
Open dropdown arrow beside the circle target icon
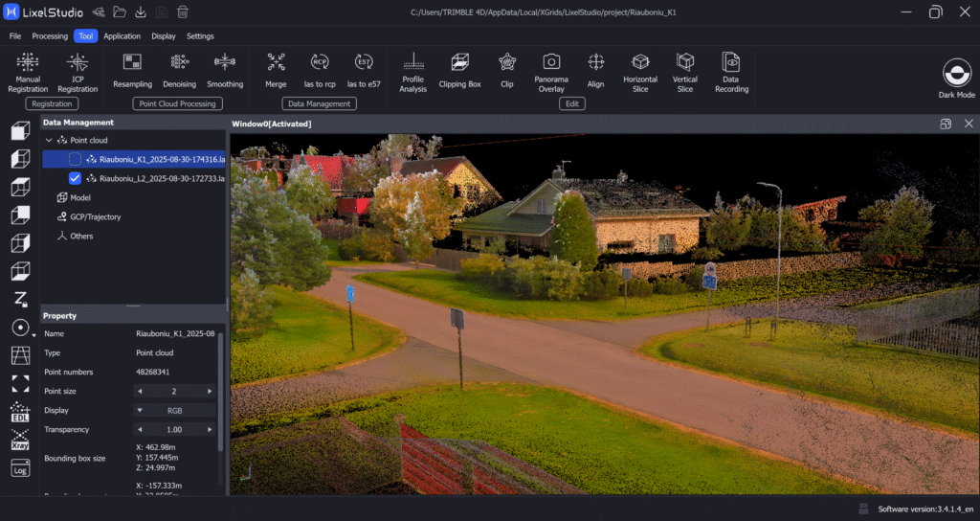click(34, 335)
